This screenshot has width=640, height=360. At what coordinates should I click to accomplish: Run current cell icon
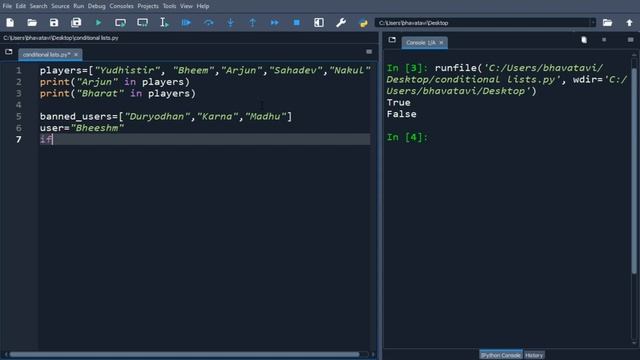click(120, 23)
